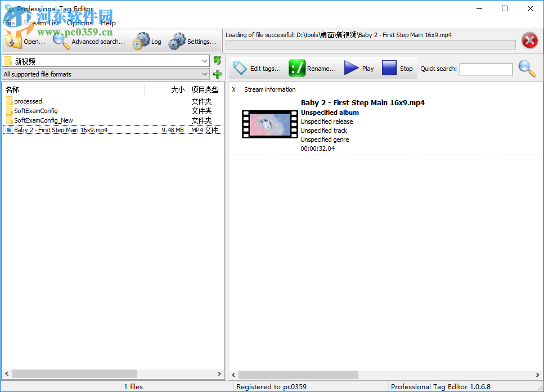Expand the All supported file formats dropdown
The height and width of the screenshot is (392, 544).
coord(205,74)
